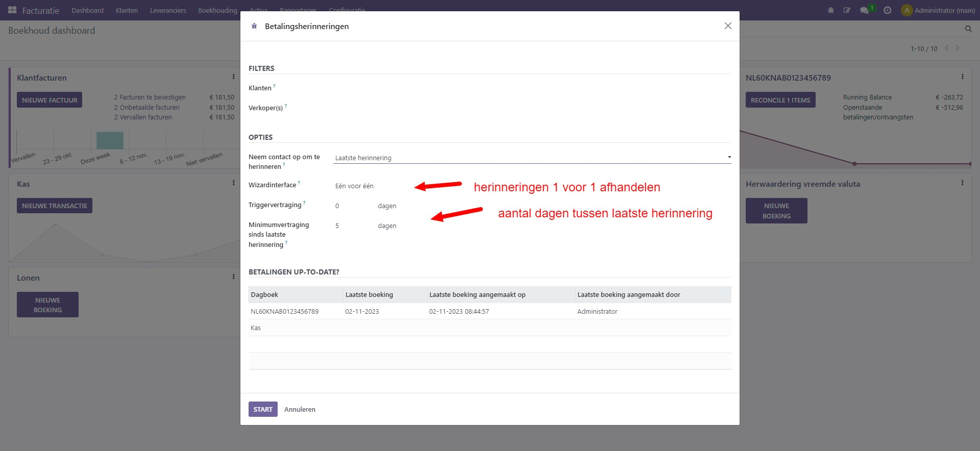The width and height of the screenshot is (980, 451).
Task: Open Klantfacturen card kebab menu
Action: tap(234, 77)
